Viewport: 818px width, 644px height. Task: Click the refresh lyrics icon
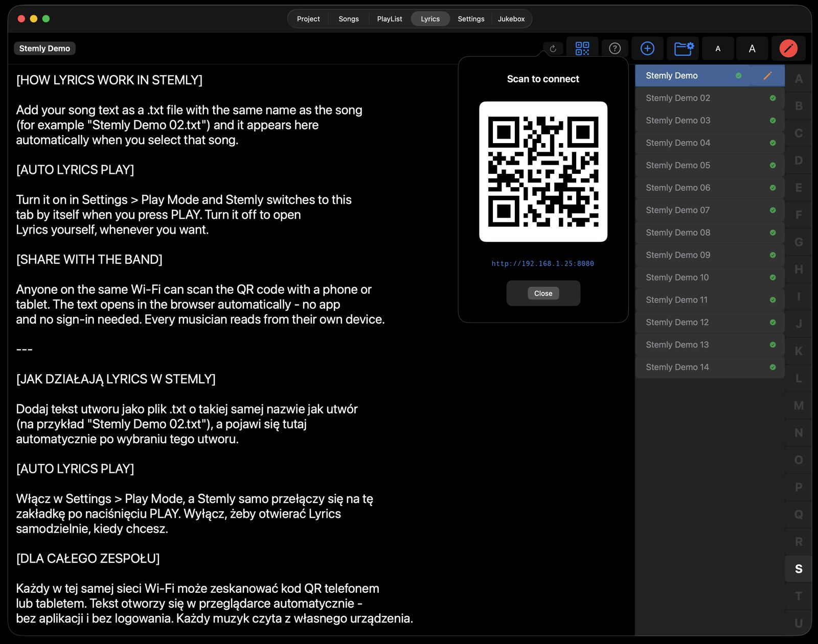point(553,49)
